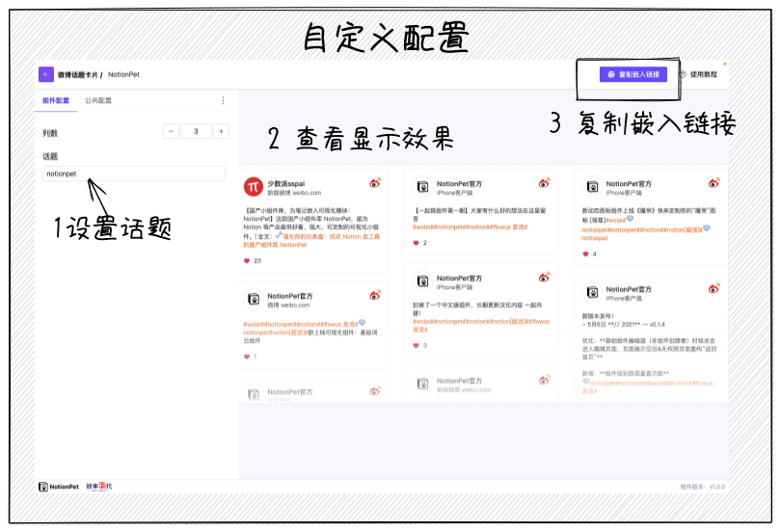This screenshot has width=781, height=532.
Task: Like the NotionPet官方 post with 4 likes
Action: pyautogui.click(x=585, y=253)
